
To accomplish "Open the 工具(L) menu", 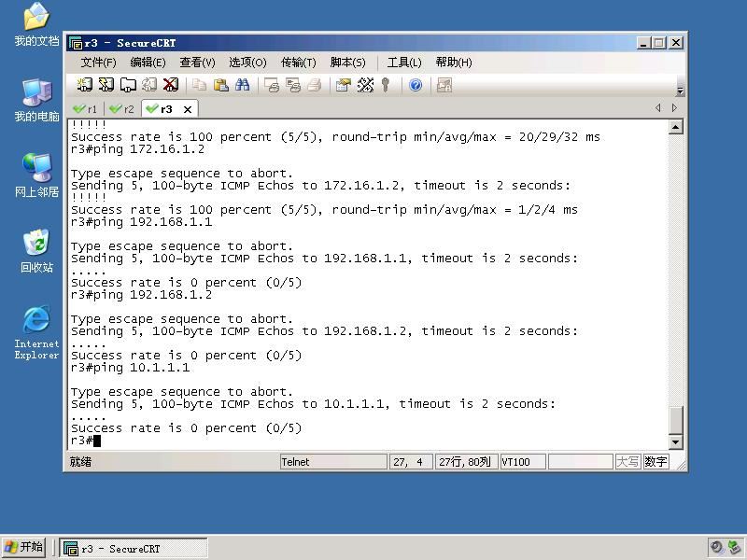I will 404,63.
